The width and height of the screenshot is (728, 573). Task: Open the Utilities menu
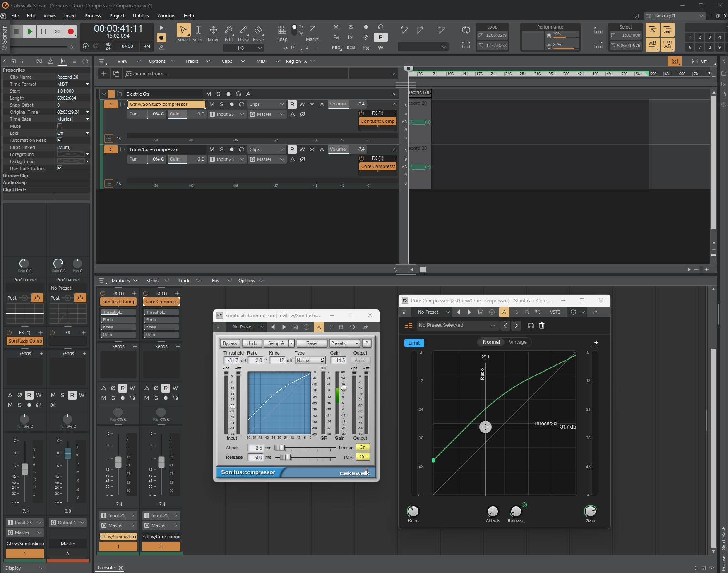click(x=141, y=16)
